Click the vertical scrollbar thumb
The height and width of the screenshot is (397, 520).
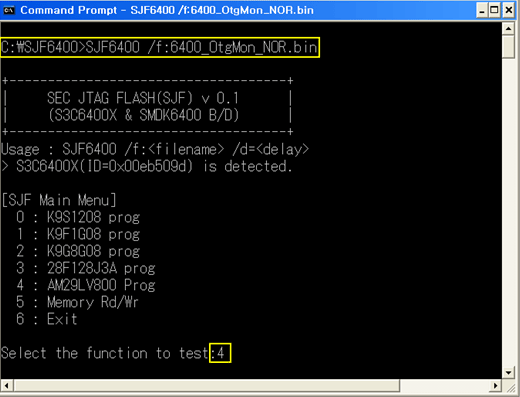tap(508, 47)
